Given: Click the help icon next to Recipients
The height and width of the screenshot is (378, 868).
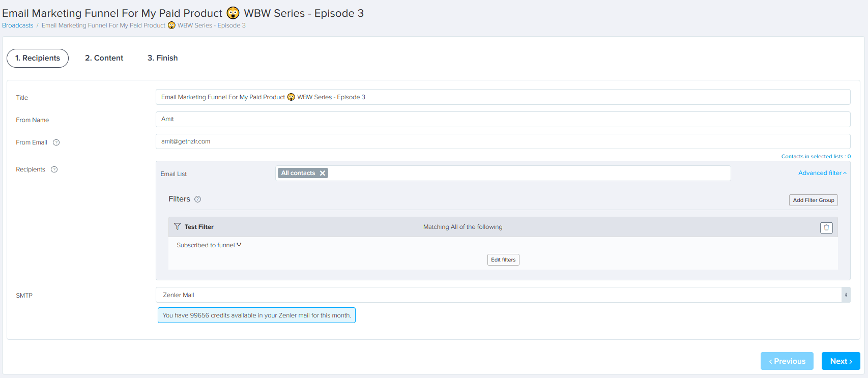Looking at the screenshot, I should point(54,169).
